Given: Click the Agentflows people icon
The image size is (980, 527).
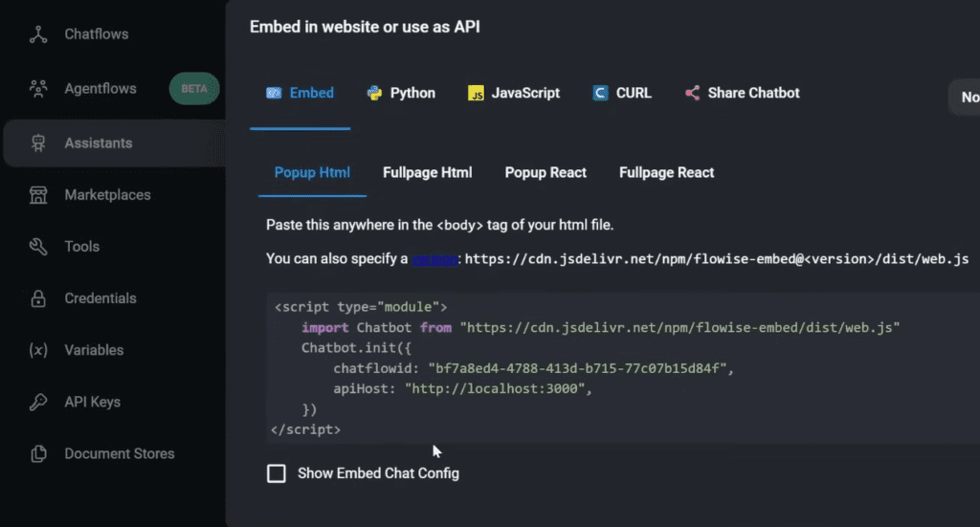Looking at the screenshot, I should click(x=38, y=89).
